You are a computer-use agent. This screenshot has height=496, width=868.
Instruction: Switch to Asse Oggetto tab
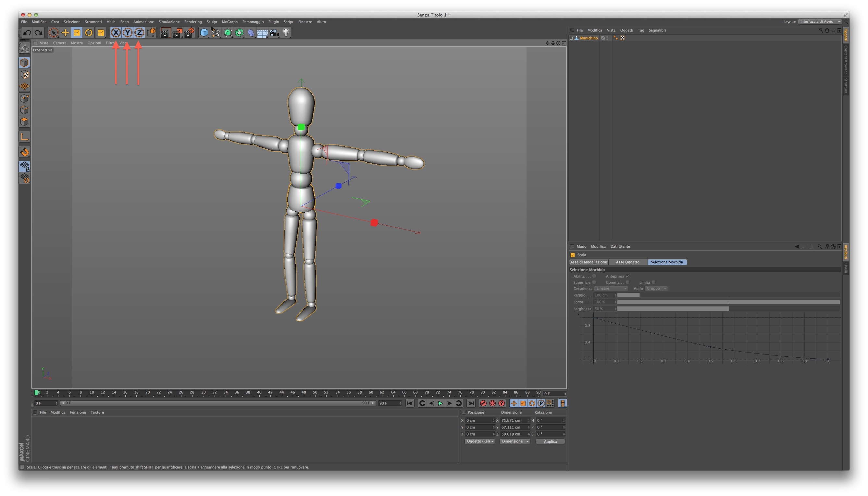(x=627, y=262)
